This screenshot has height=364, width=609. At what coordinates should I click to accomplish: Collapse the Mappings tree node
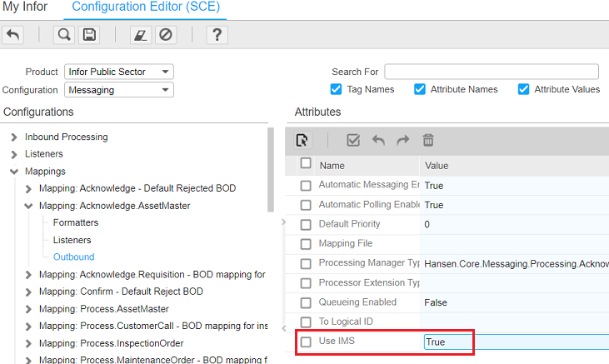[x=13, y=172]
